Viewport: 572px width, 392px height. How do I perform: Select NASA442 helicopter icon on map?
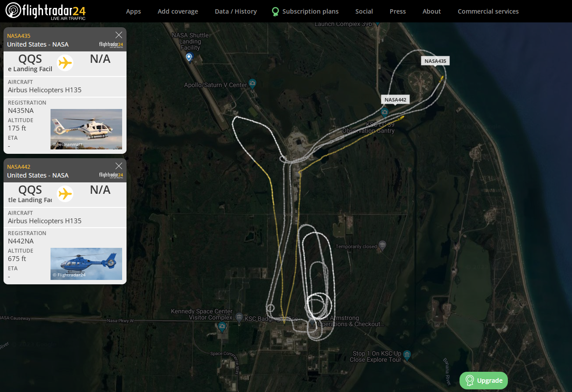click(401, 117)
